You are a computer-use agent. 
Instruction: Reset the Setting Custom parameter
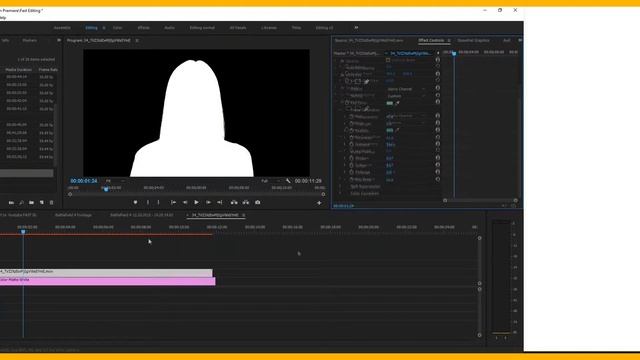(438, 96)
